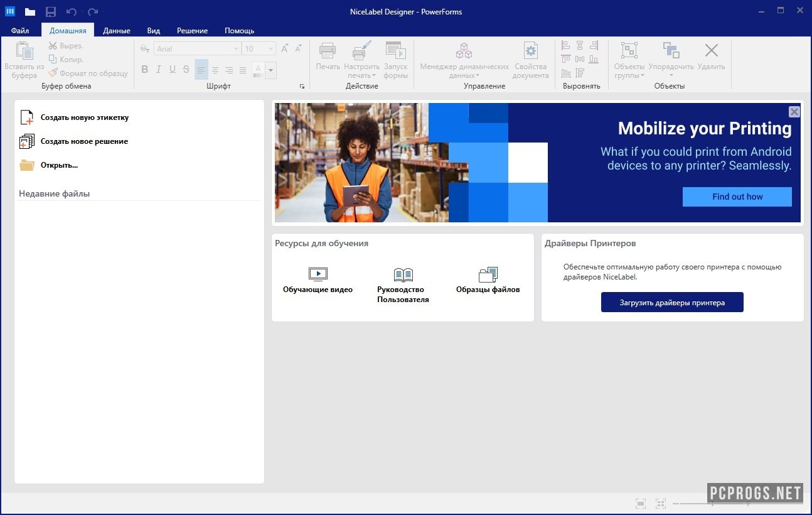Click Создать новое решение
This screenshot has height=515, width=812.
pyautogui.click(x=84, y=141)
